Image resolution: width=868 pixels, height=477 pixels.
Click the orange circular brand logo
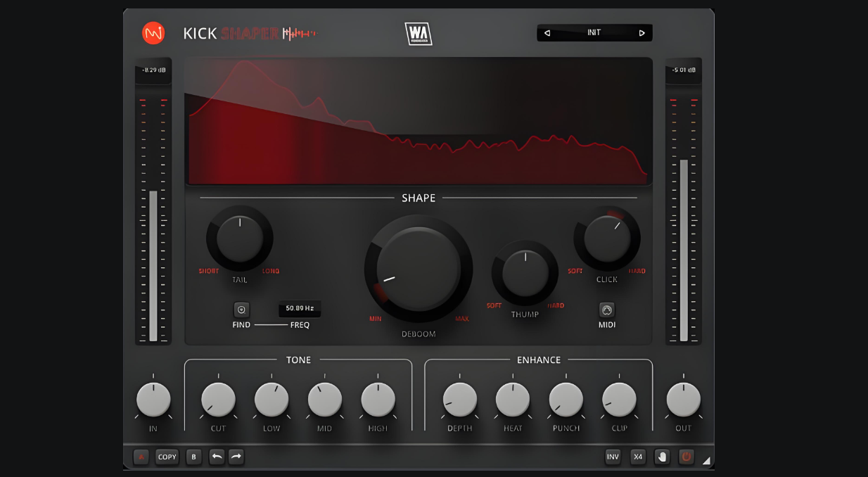pos(153,33)
